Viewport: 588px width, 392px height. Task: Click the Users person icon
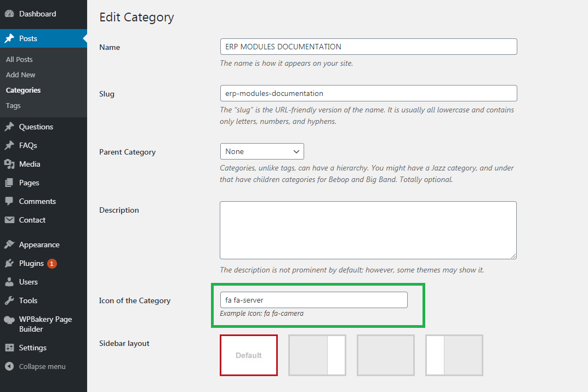[9, 282]
